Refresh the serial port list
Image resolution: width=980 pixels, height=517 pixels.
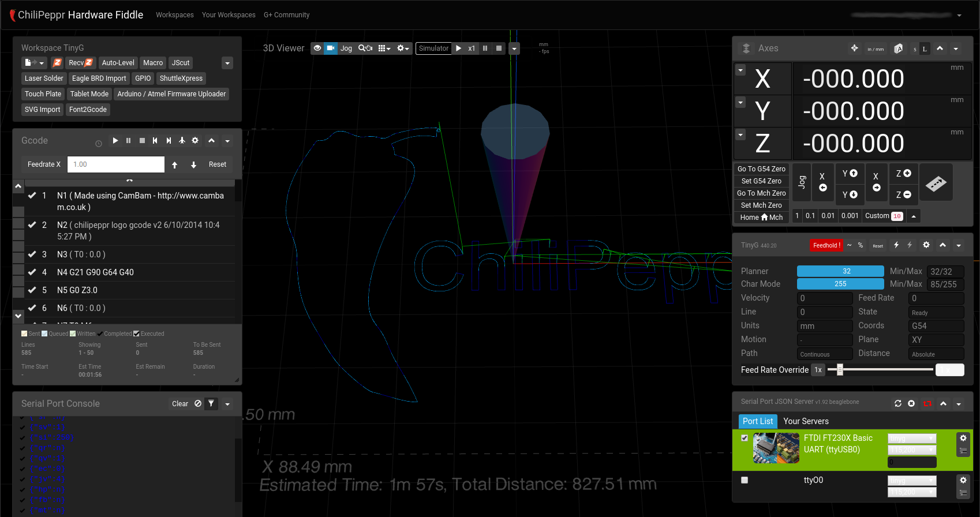tap(898, 403)
